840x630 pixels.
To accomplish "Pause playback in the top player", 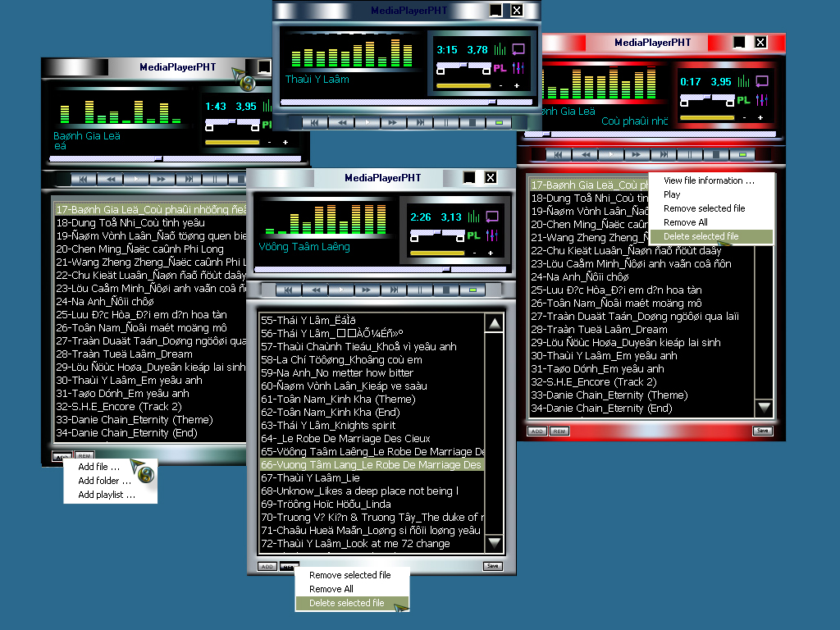I will [445, 122].
